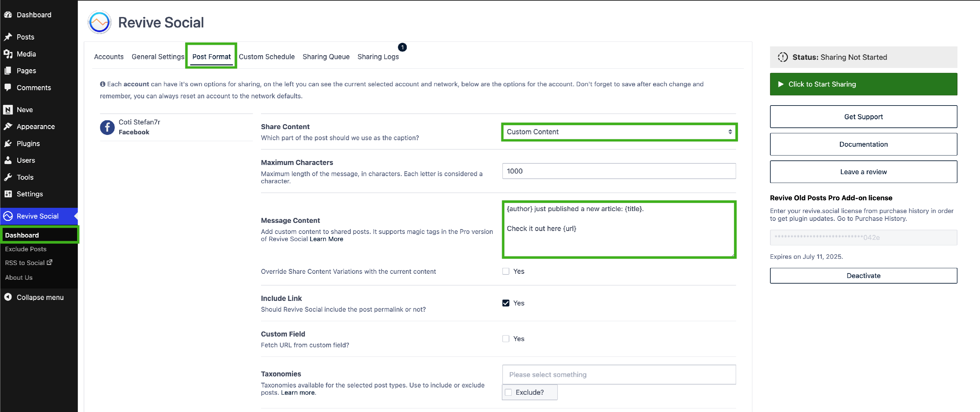This screenshot has width=980, height=412.
Task: Click the Posts pin icon in sidebar
Action: point(8,37)
